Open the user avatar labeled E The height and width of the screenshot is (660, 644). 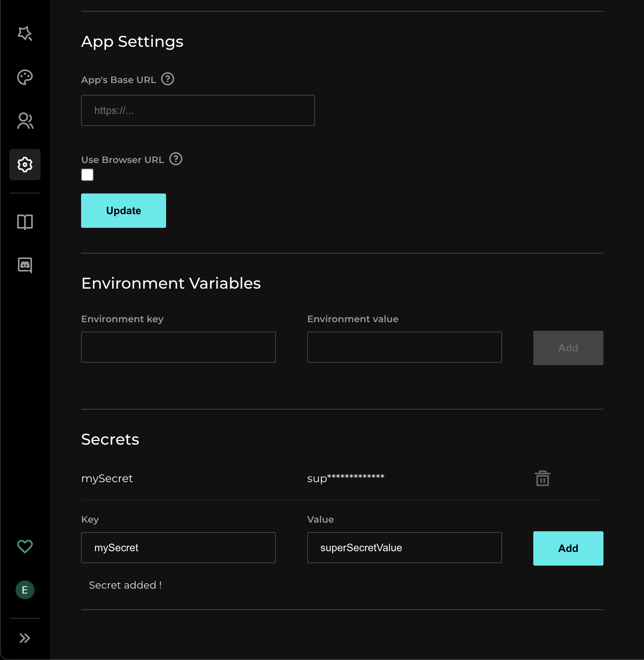[x=25, y=590]
